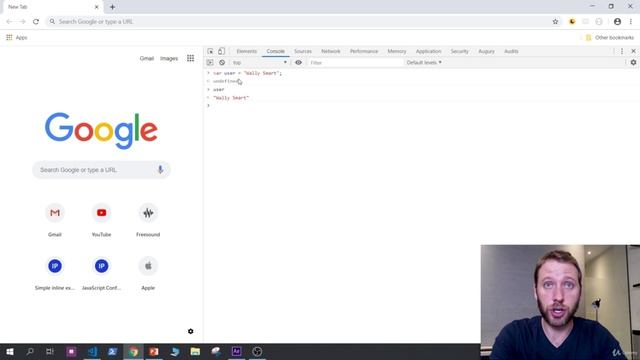
Task: Open the Augury tab
Action: (x=486, y=51)
